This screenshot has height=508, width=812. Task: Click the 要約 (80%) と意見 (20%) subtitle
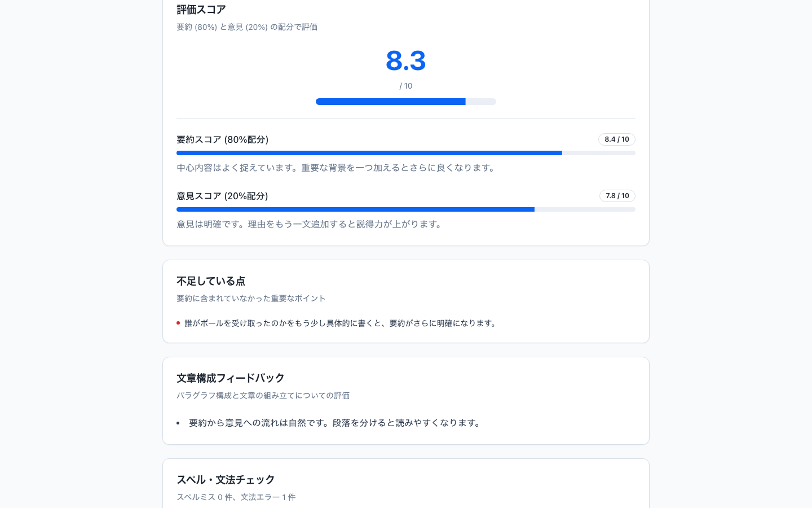(247, 27)
